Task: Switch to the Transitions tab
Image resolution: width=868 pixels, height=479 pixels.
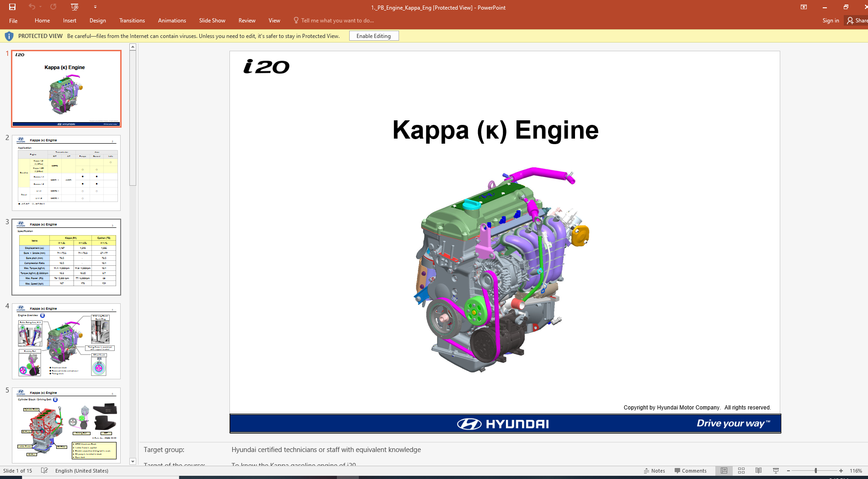Action: tap(132, 21)
